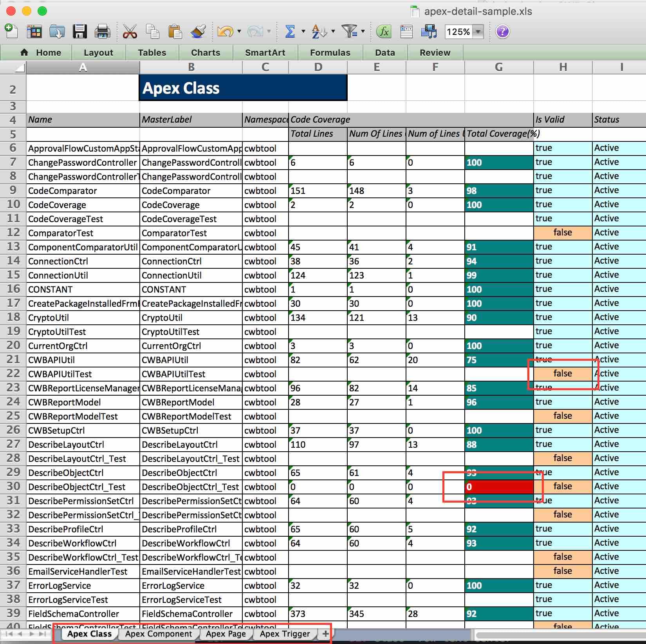
Task: Open the Home ribbon tab
Action: click(41, 52)
